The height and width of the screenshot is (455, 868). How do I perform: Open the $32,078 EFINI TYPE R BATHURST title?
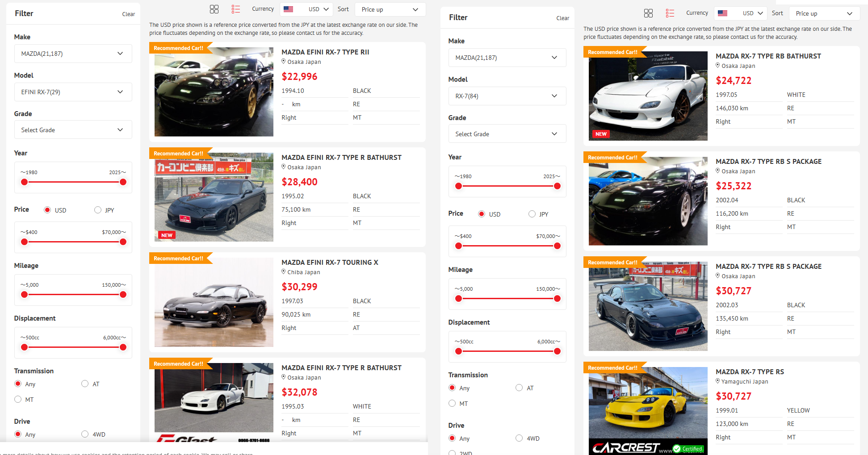tap(341, 367)
